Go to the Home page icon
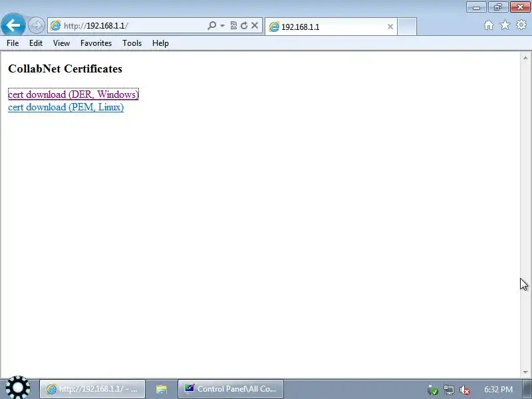Viewport: 532px width, 399px height. [x=489, y=25]
